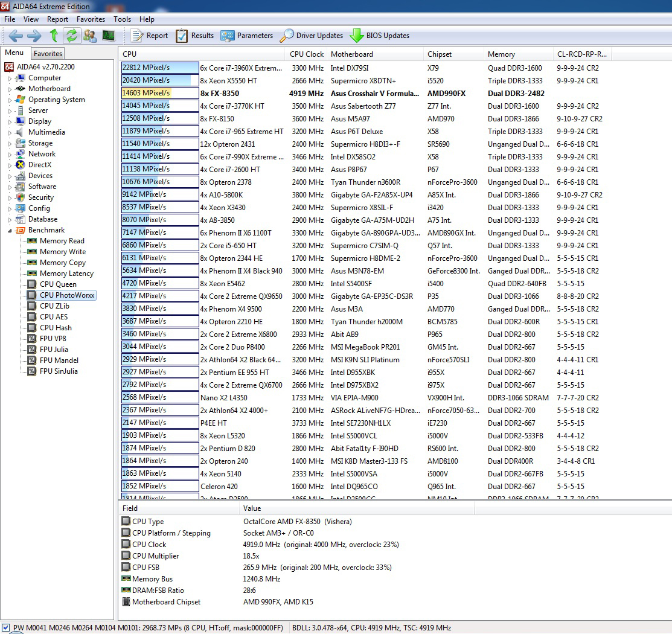Click the Refresh toolbar icon
672x634 pixels.
72,36
